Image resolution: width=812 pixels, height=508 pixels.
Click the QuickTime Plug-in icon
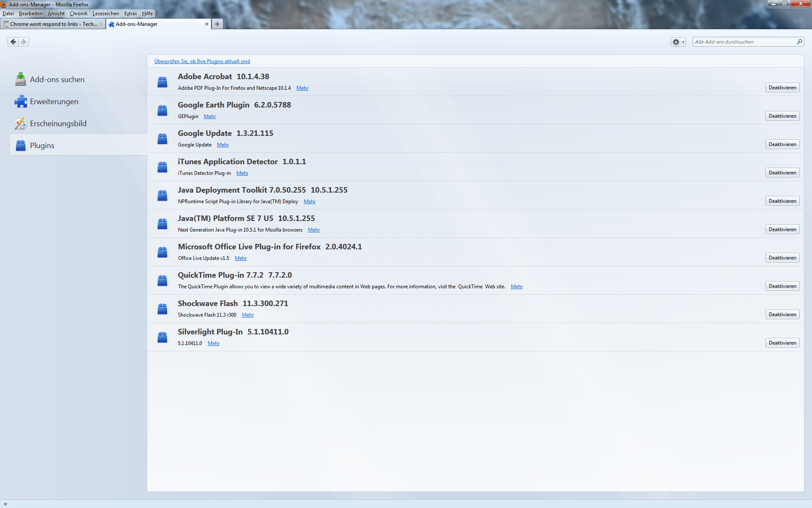click(162, 280)
